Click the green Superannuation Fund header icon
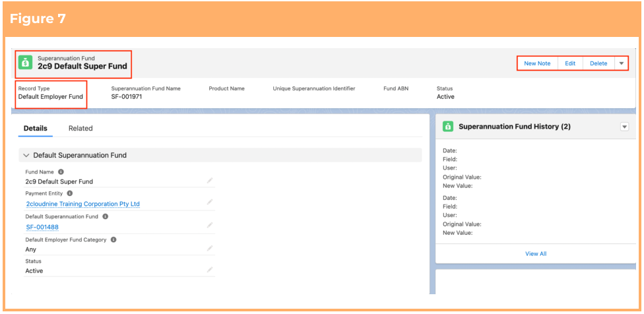The height and width of the screenshot is (314, 644). [26, 63]
